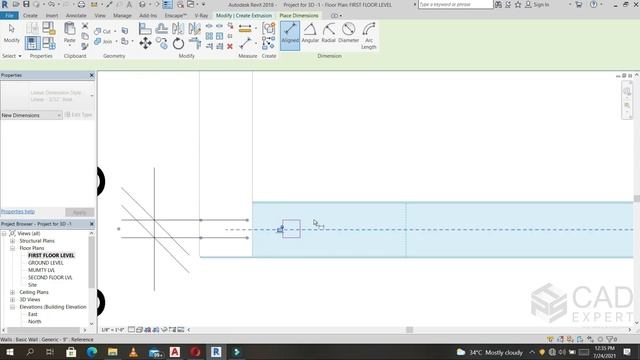Expand the Structural Plans node
Screen dimensions: 640x360
[12, 241]
